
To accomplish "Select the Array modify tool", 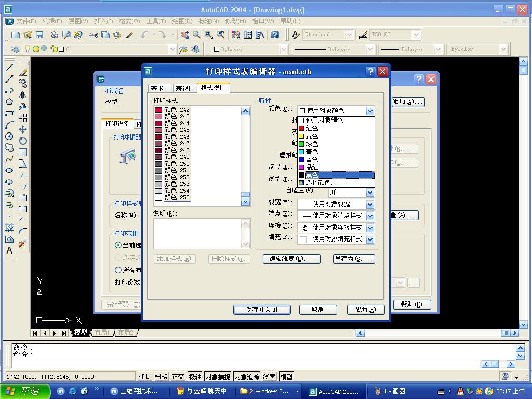I will (23, 118).
